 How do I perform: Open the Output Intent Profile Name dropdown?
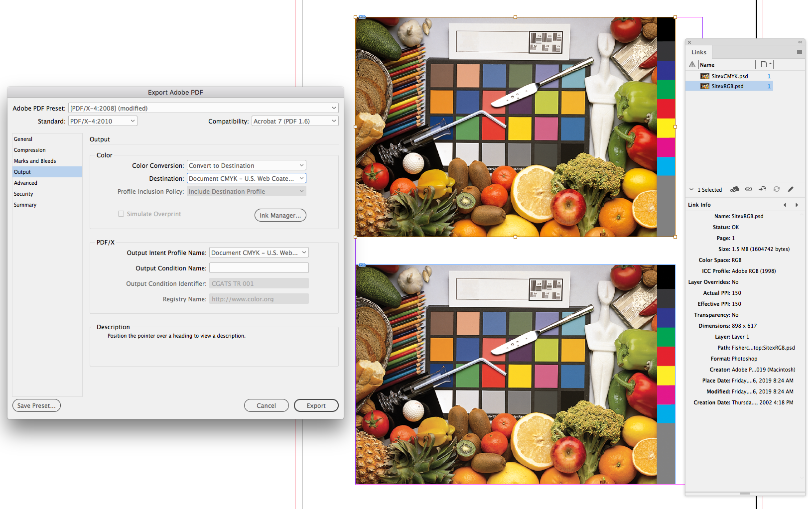259,253
